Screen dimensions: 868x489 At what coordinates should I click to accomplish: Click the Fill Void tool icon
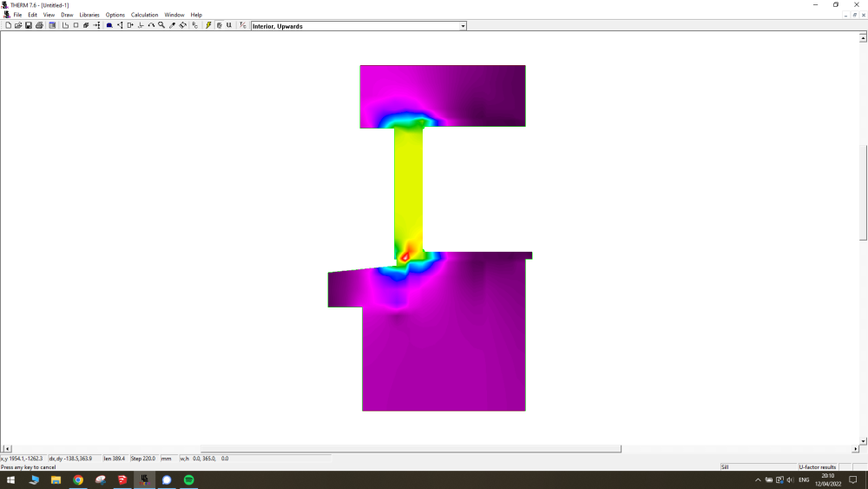pyautogui.click(x=86, y=25)
